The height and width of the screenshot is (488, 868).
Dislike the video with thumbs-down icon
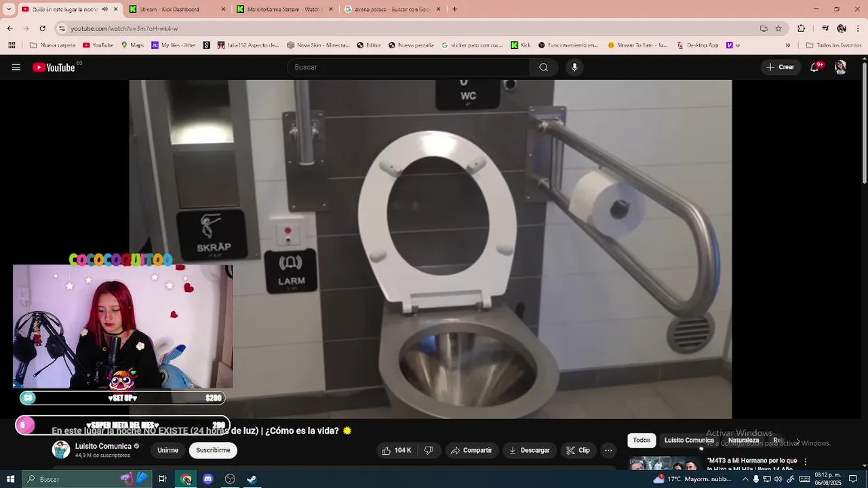429,450
